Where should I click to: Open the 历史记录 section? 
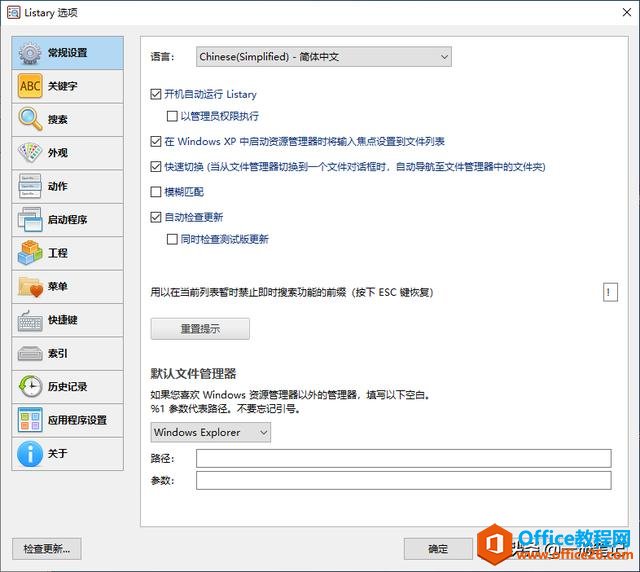pos(68,387)
